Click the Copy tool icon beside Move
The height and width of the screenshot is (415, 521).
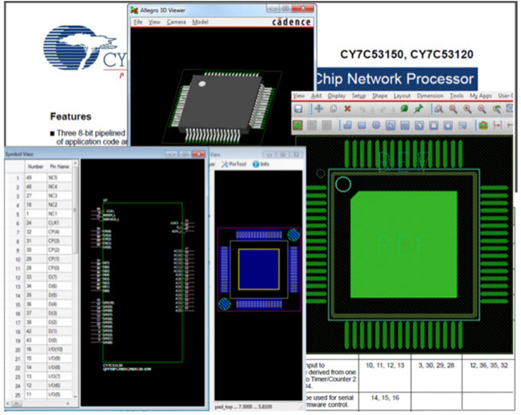click(333, 109)
